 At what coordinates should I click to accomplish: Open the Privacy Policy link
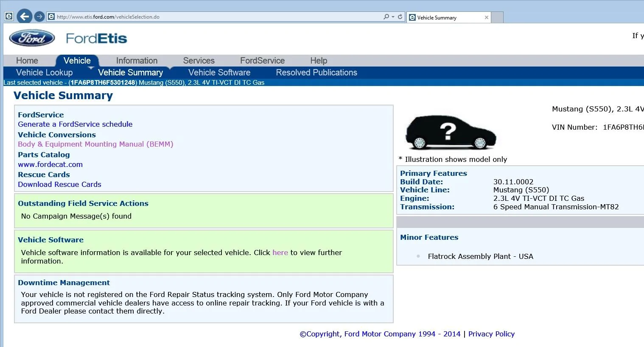pyautogui.click(x=491, y=334)
